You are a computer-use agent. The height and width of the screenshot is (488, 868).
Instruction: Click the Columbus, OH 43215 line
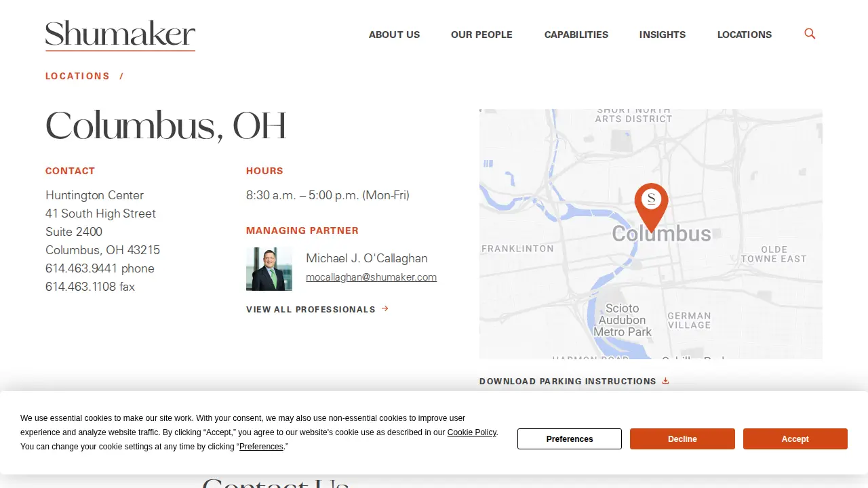tap(102, 250)
